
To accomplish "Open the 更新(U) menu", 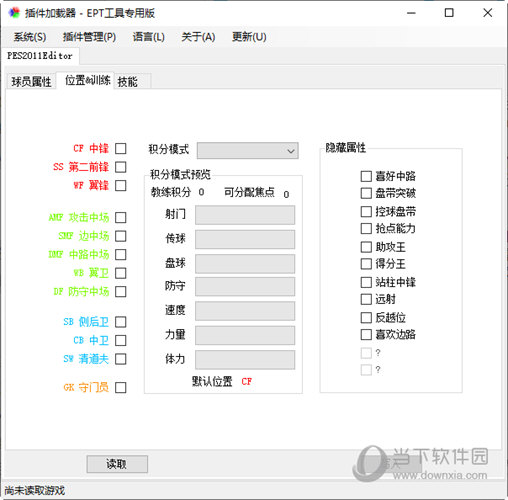I will click(x=249, y=37).
